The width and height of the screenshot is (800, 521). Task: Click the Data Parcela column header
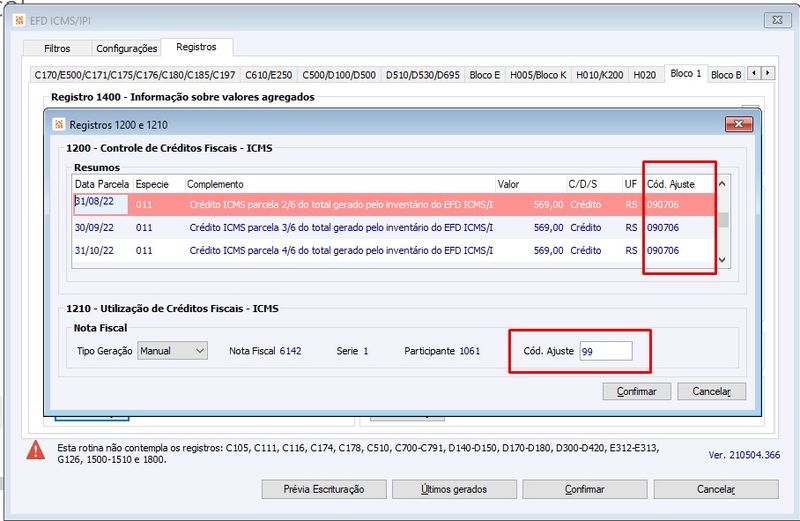[102, 184]
